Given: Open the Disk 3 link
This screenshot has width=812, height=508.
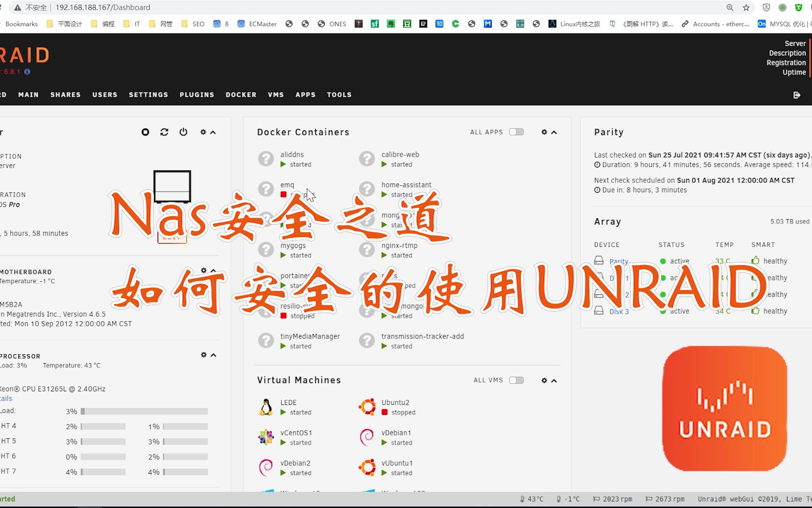Looking at the screenshot, I should [619, 311].
